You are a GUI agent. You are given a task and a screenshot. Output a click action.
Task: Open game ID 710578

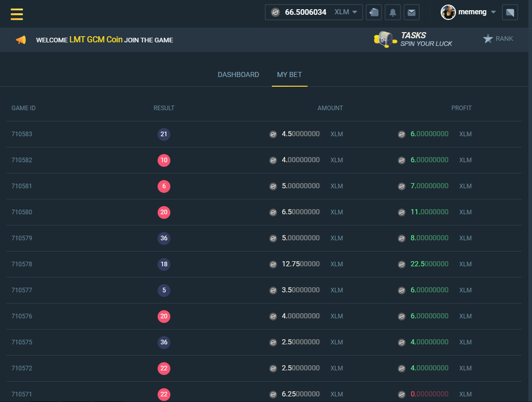pyautogui.click(x=22, y=264)
